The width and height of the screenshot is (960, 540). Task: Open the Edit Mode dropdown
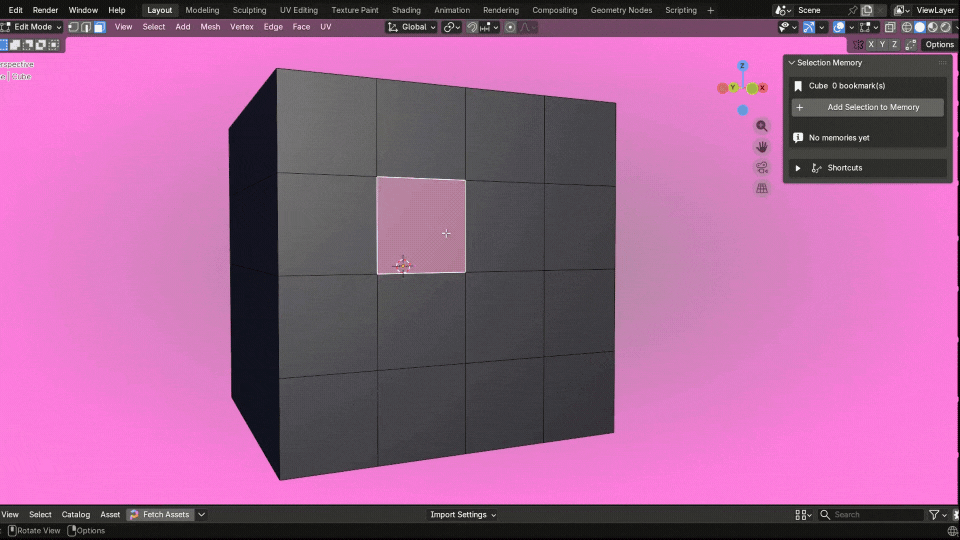32,27
